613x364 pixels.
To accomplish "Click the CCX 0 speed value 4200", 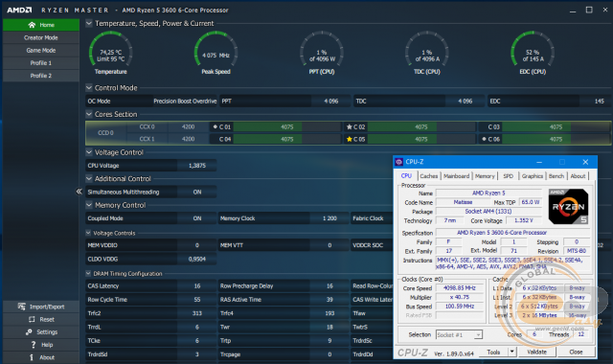I will (188, 126).
